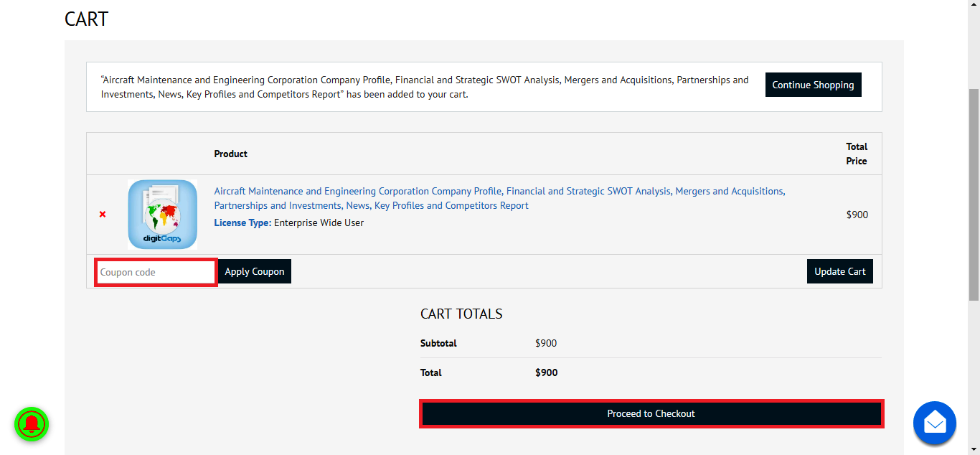980x455 pixels.
Task: Click the $900 Subtotal amount
Action: pos(546,343)
